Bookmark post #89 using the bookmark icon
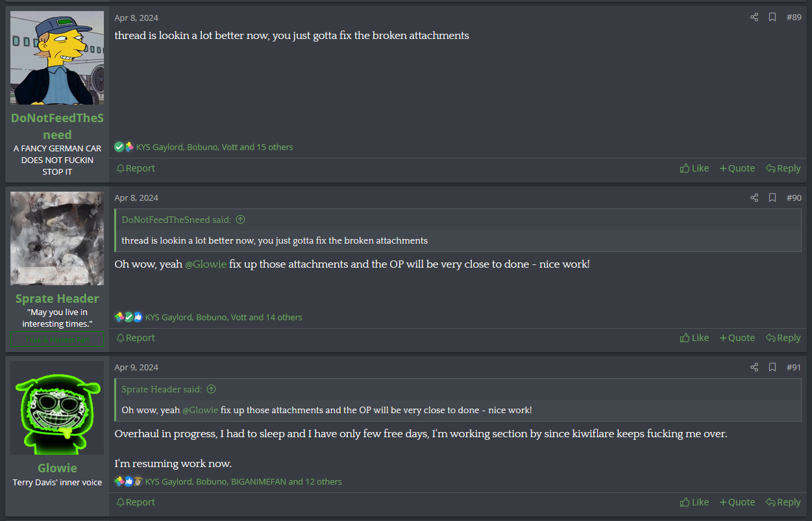This screenshot has width=812, height=521. pos(772,18)
